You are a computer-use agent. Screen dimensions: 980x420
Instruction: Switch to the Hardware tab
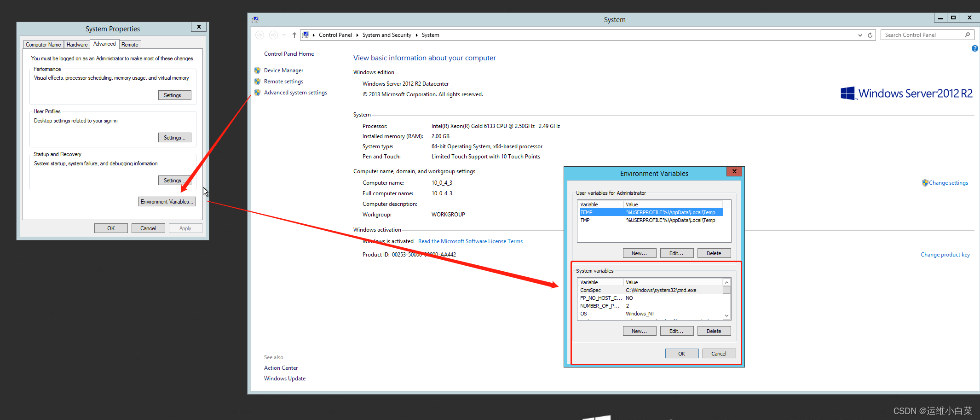click(x=77, y=45)
